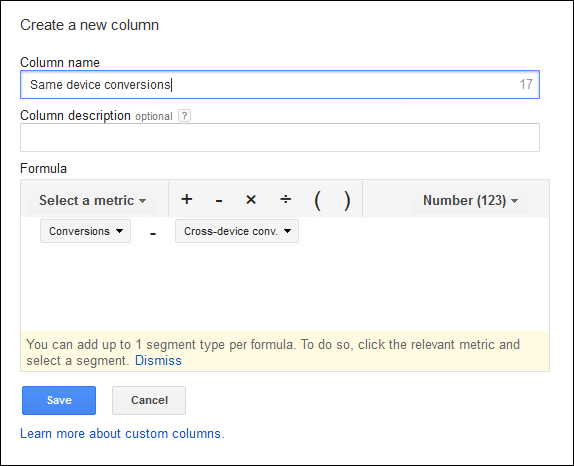574x466 pixels.
Task: Insert the divide operator into formula
Action: 286,200
